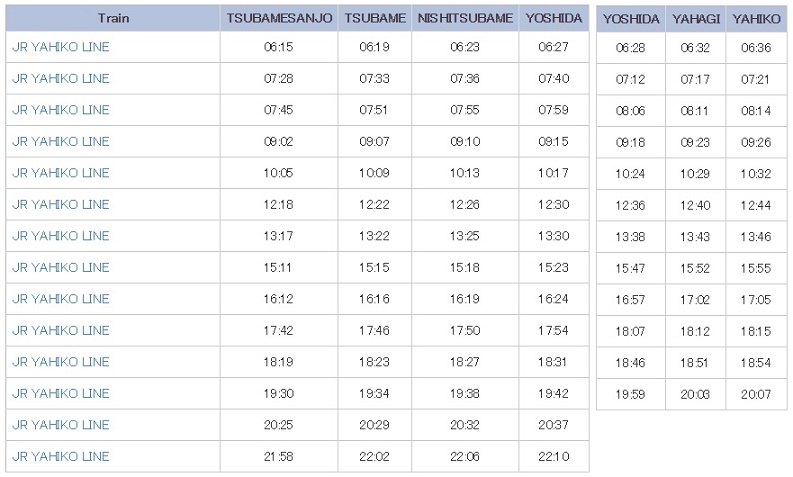793x477 pixels.
Task: Click the 20:07 YAHIKO arrival time cell
Action: point(755,395)
